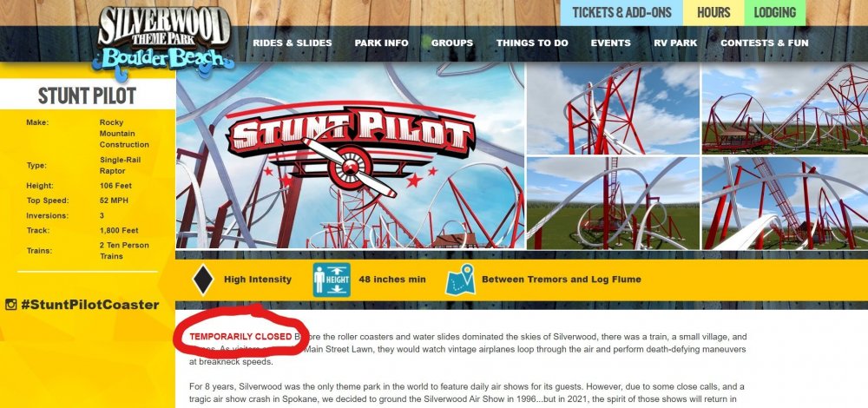Viewport: 868px width, 408px height.
Task: Open the top-left small coaster thumbnail
Action: click(613, 109)
